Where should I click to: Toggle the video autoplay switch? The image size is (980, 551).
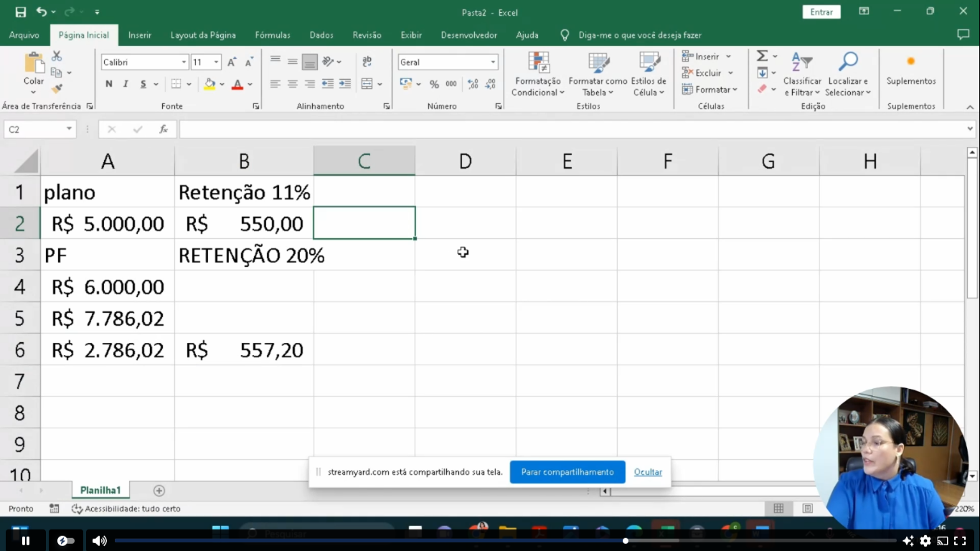pos(66,540)
